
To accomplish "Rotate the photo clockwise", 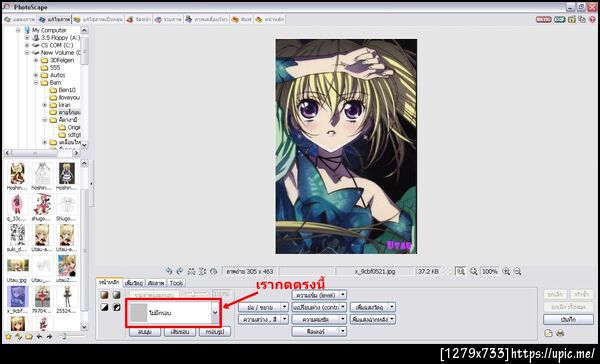I will pyautogui.click(x=179, y=271).
